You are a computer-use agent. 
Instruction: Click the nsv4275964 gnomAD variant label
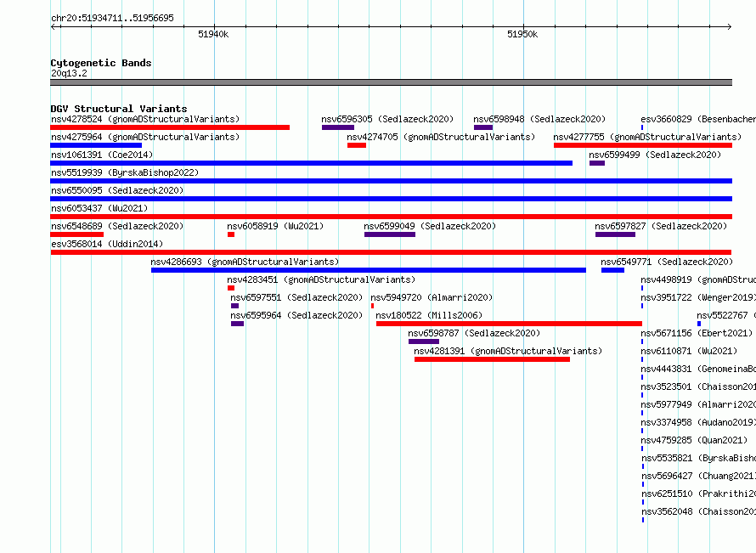coord(145,137)
